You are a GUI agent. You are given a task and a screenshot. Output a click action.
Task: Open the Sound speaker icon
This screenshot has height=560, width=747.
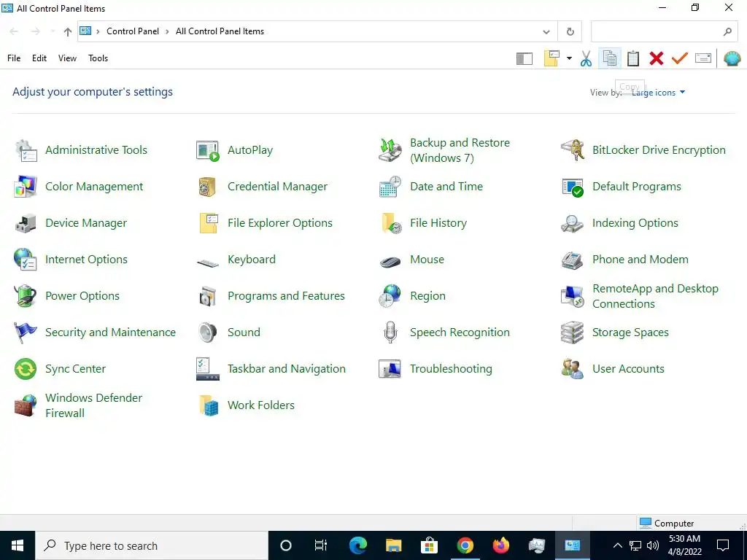tap(208, 332)
